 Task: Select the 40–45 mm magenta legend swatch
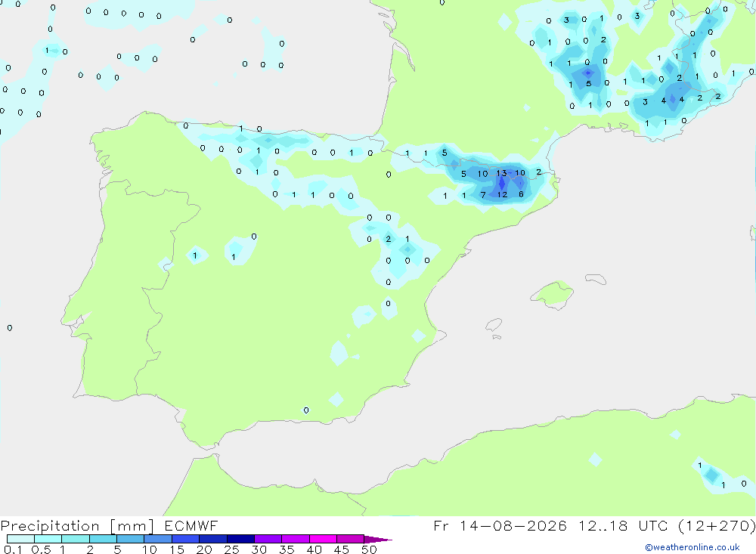(x=323, y=539)
